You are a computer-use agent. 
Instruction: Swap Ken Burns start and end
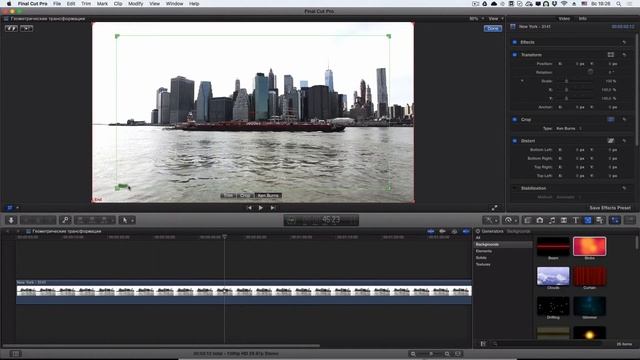(x=11, y=28)
